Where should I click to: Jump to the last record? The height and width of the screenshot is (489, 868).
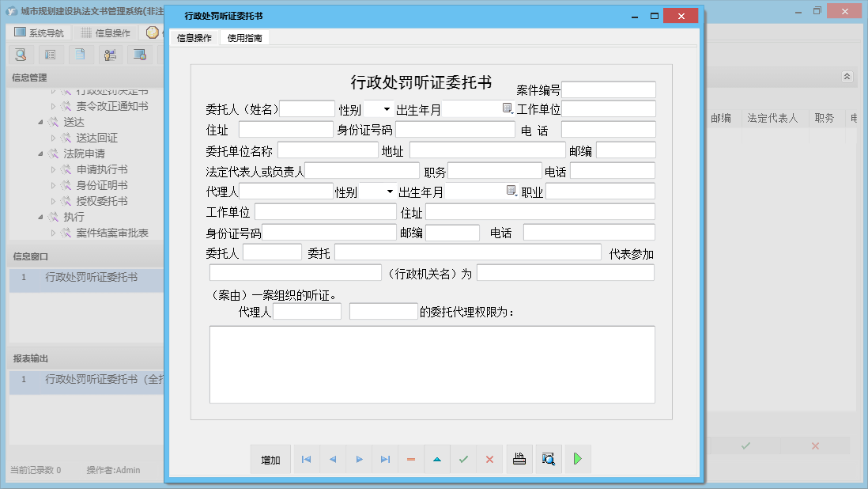tap(385, 459)
